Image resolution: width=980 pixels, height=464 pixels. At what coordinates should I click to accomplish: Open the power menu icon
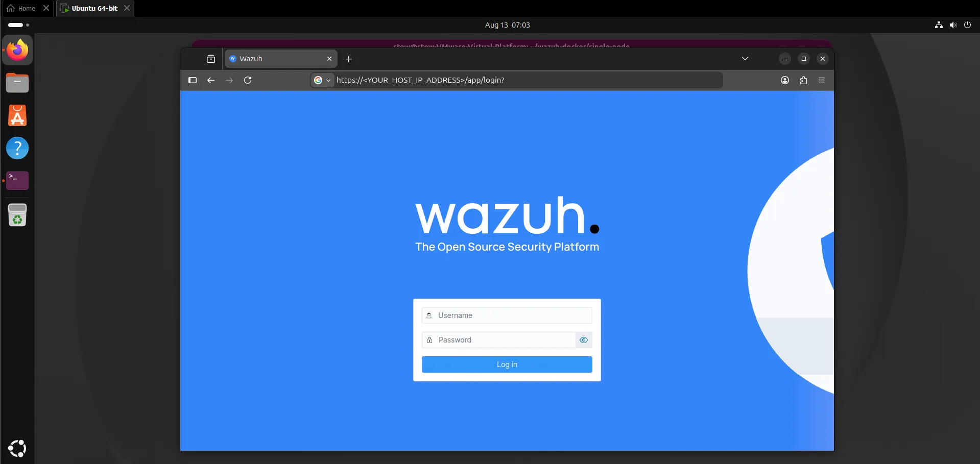967,25
